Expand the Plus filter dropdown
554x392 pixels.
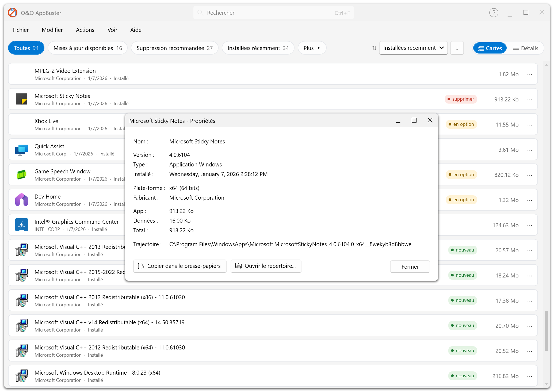[x=312, y=48]
